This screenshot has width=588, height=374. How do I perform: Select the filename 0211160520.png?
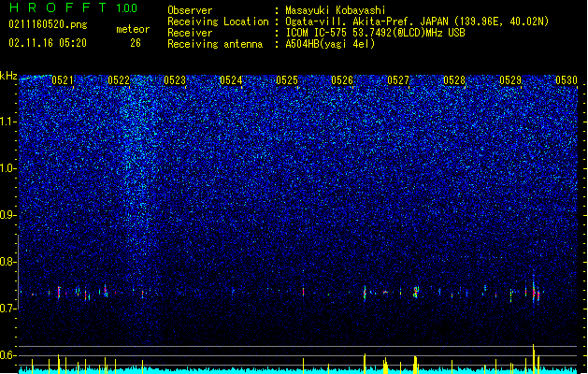[48, 25]
